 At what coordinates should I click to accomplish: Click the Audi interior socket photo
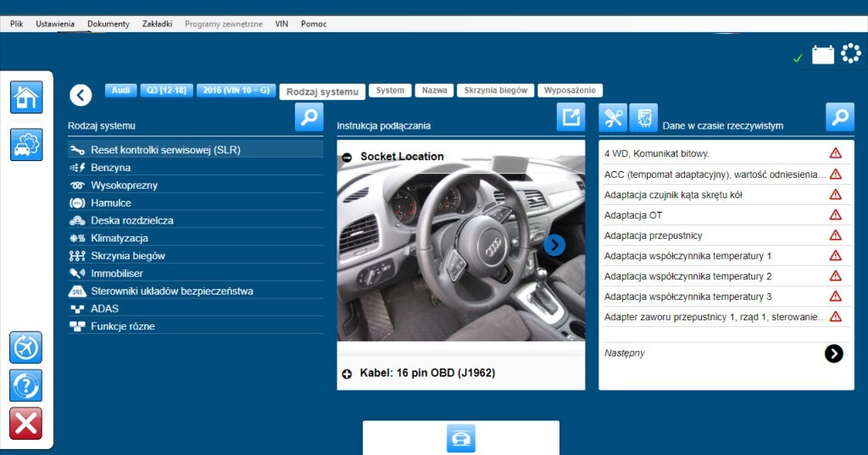tap(460, 247)
